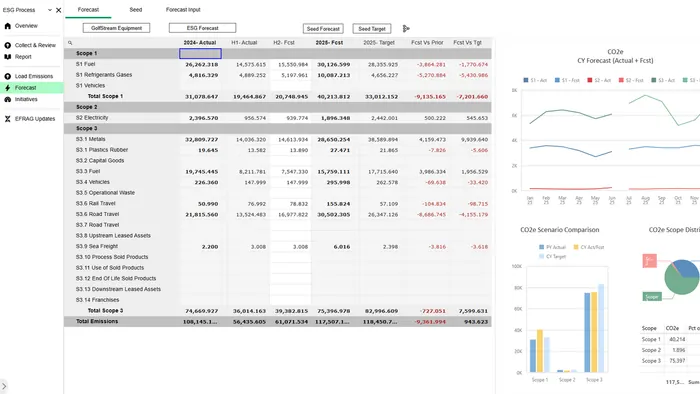Click the S3.6 Rail Travel row label
The width and height of the screenshot is (700, 394).
(96, 203)
